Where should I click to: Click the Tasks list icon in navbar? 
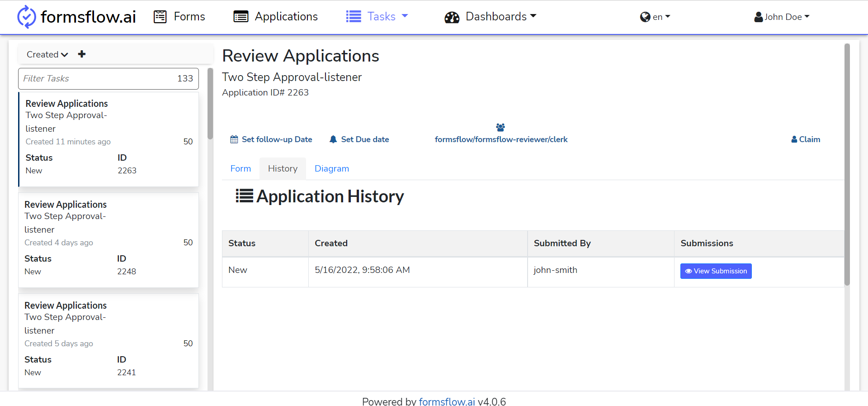point(354,17)
